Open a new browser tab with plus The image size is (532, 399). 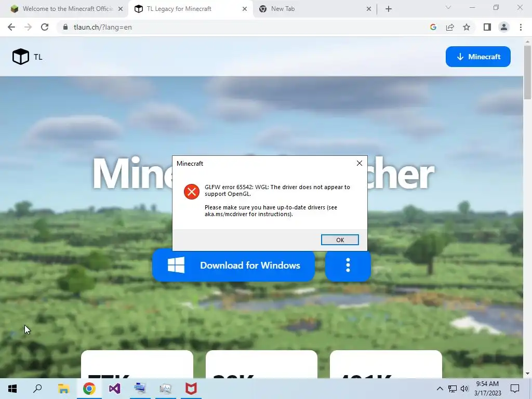click(x=389, y=9)
